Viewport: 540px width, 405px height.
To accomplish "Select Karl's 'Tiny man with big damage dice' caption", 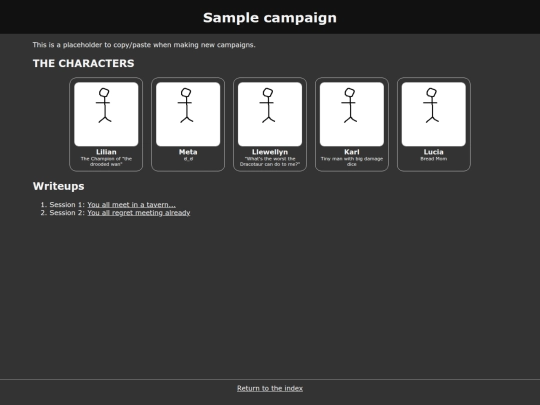I will [x=352, y=162].
